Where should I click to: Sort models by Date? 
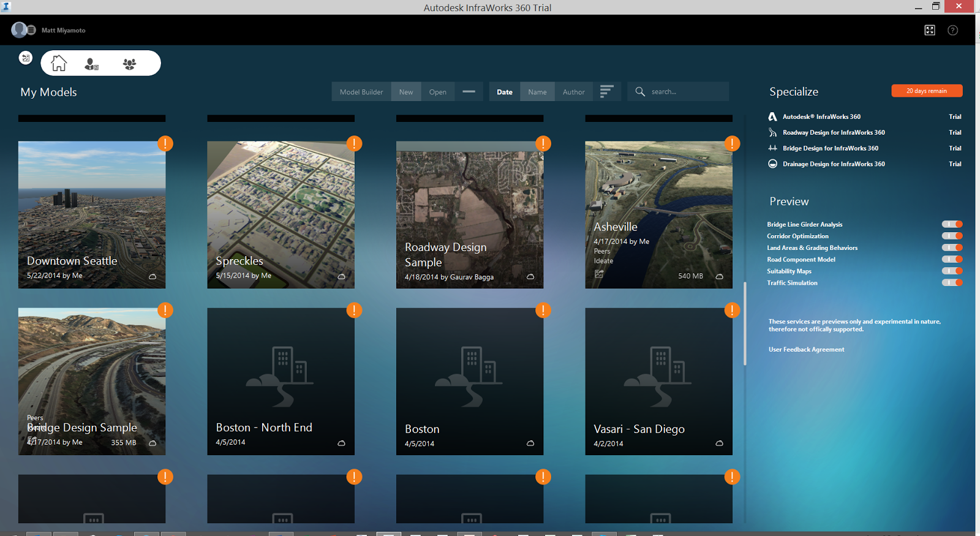(505, 91)
